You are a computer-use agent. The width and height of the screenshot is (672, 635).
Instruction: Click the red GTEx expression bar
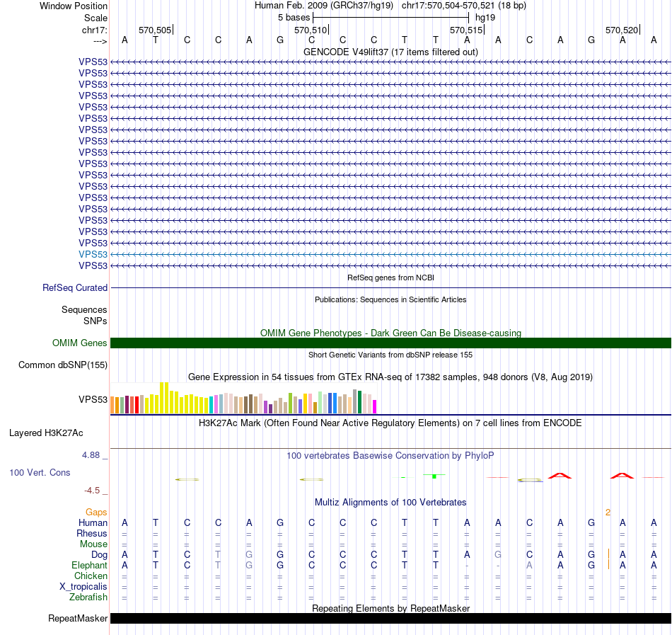point(137,405)
